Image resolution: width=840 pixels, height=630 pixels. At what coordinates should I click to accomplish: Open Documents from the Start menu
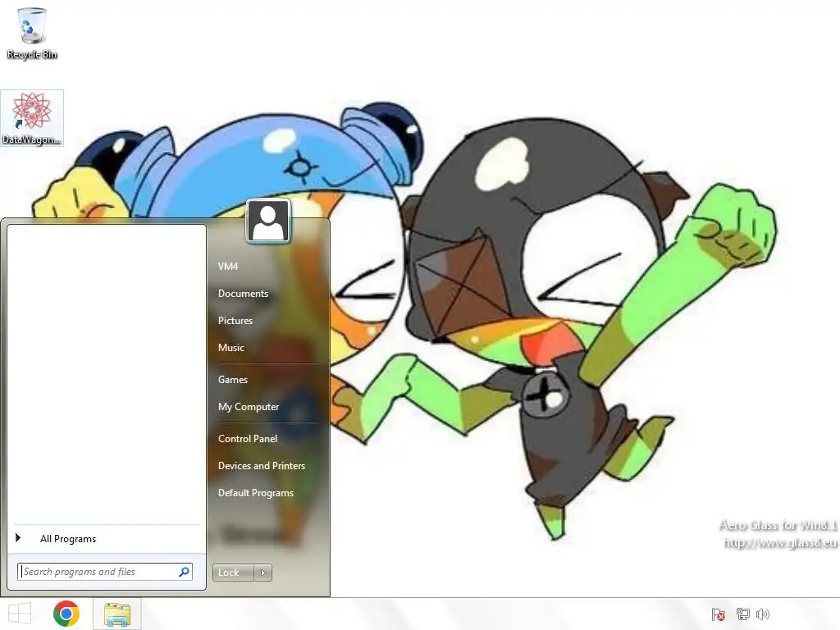(x=243, y=294)
